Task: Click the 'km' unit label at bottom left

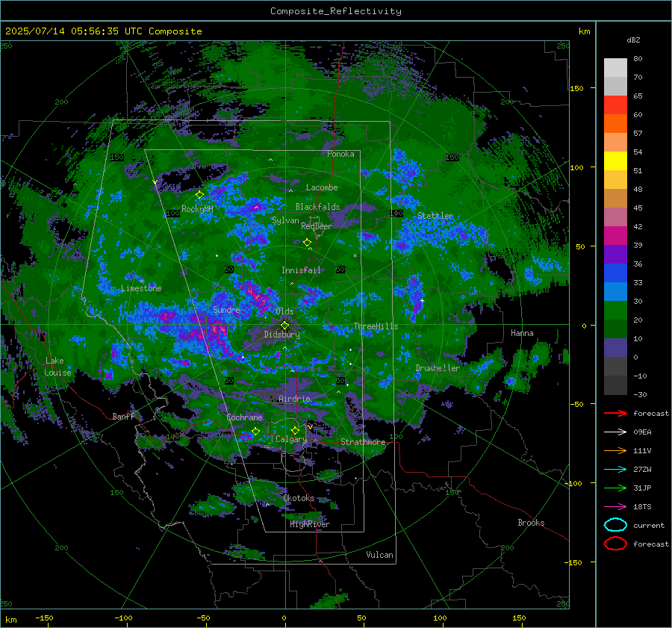Action: pyautogui.click(x=11, y=620)
